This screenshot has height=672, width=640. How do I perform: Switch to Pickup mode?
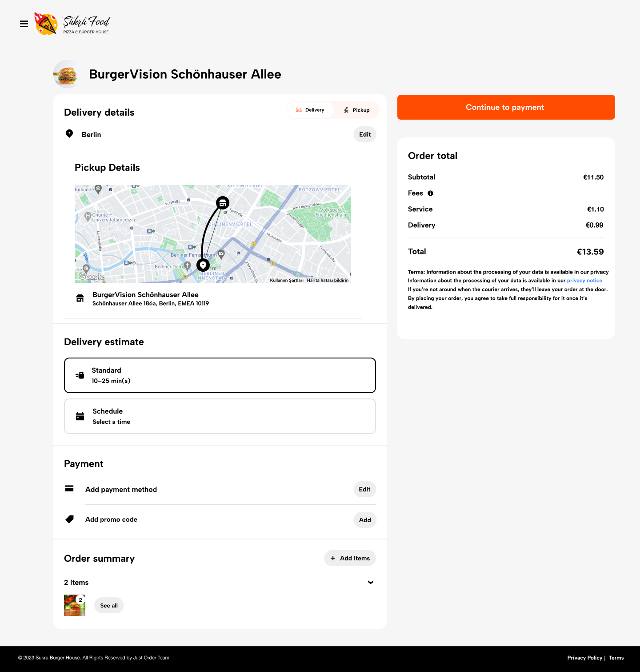tap(356, 110)
